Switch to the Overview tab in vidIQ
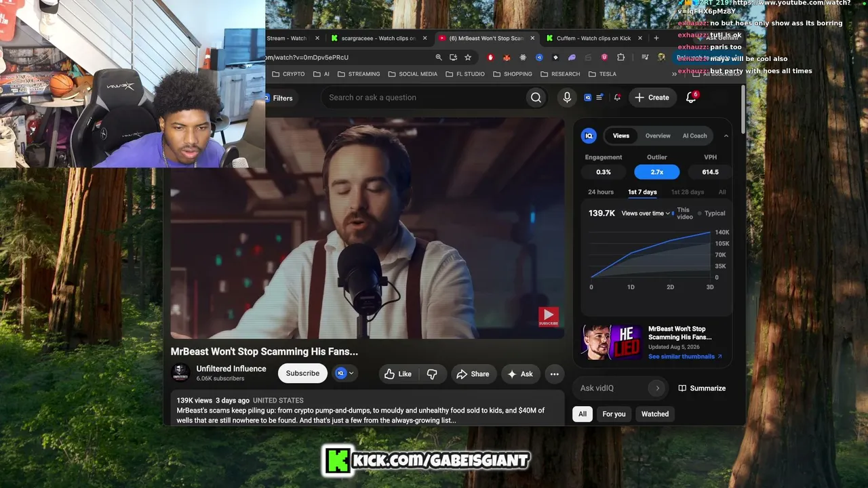868x488 pixels. 658,136
